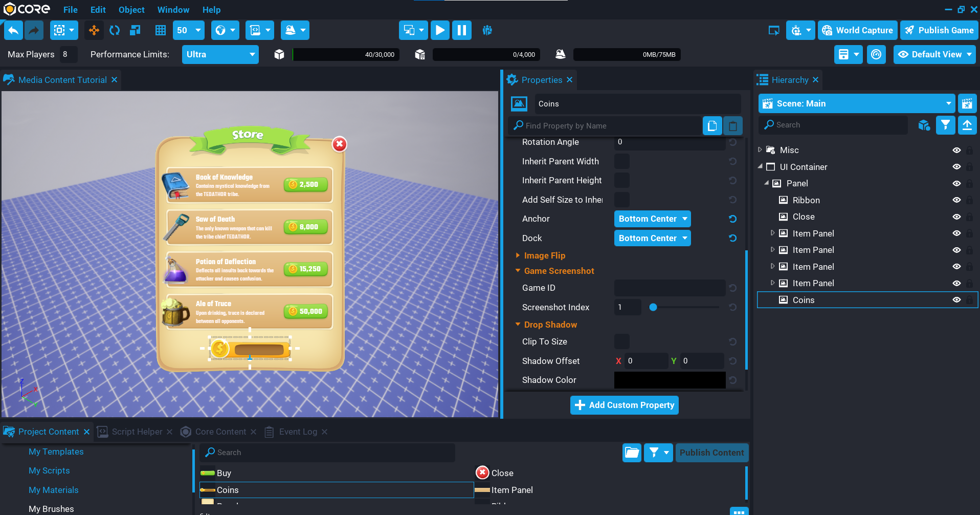The width and height of the screenshot is (980, 515).
Task: Select the scale tool icon
Action: click(135, 30)
